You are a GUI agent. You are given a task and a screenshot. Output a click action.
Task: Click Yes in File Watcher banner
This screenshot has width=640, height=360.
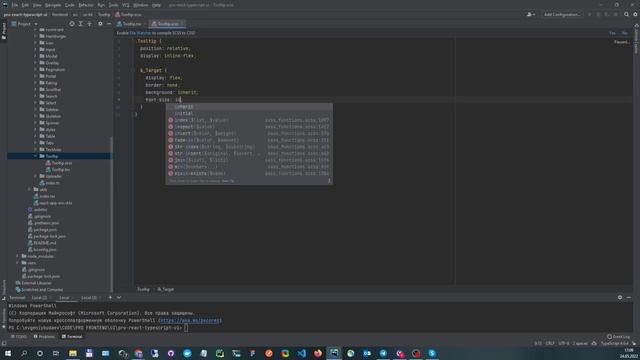click(612, 33)
